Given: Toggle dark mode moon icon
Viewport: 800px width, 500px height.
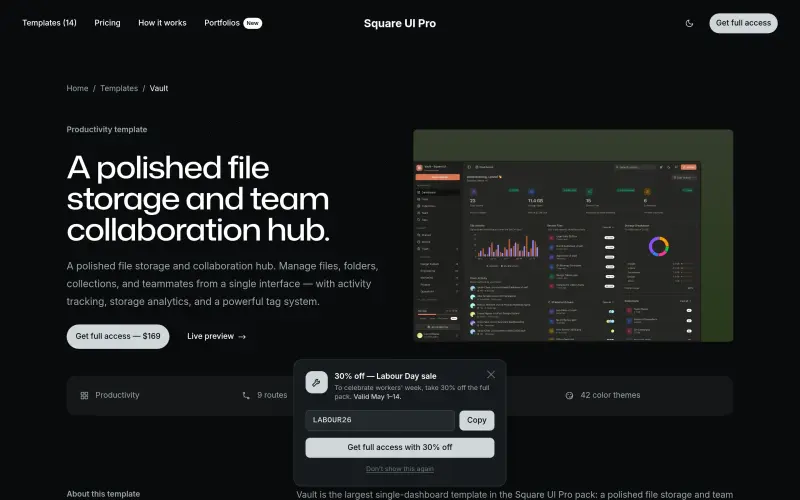Looking at the screenshot, I should [689, 23].
